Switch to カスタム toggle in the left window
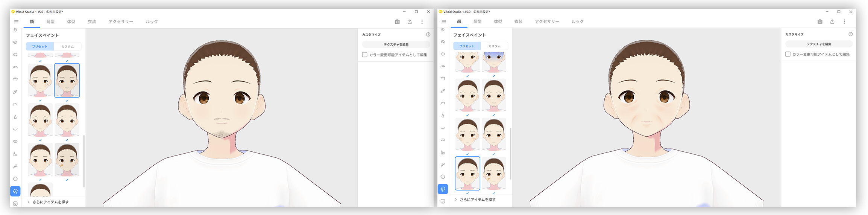 point(68,47)
